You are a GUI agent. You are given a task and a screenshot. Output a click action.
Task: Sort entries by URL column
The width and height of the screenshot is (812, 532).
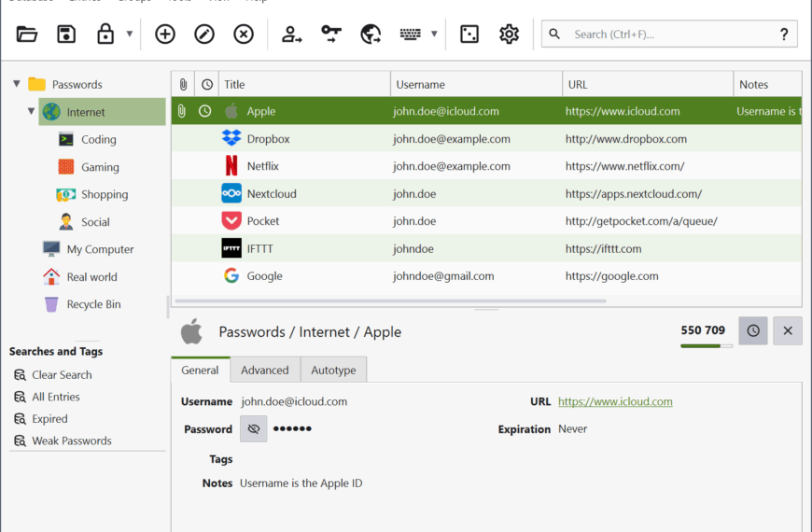coord(648,84)
